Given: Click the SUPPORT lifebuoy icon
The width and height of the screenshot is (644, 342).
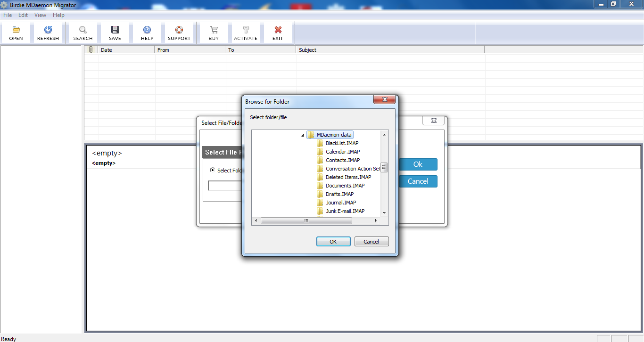Looking at the screenshot, I should pos(179,30).
